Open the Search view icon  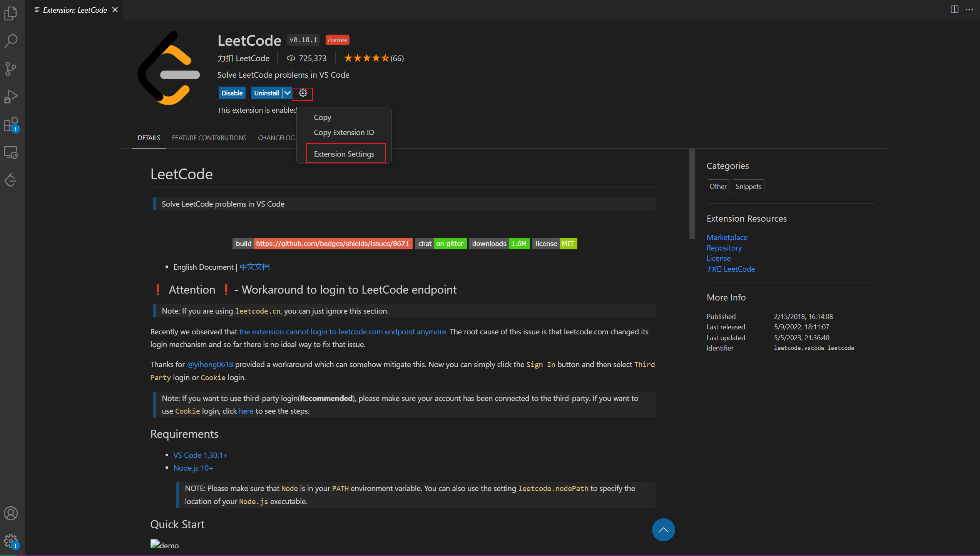tap(11, 41)
